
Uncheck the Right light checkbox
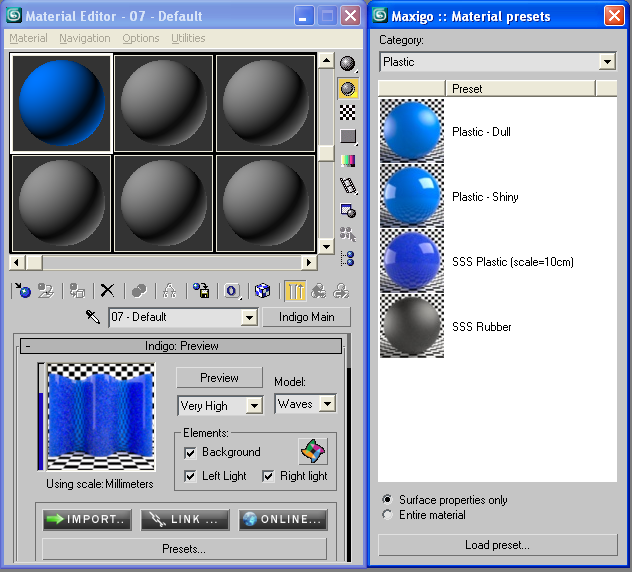click(x=268, y=476)
